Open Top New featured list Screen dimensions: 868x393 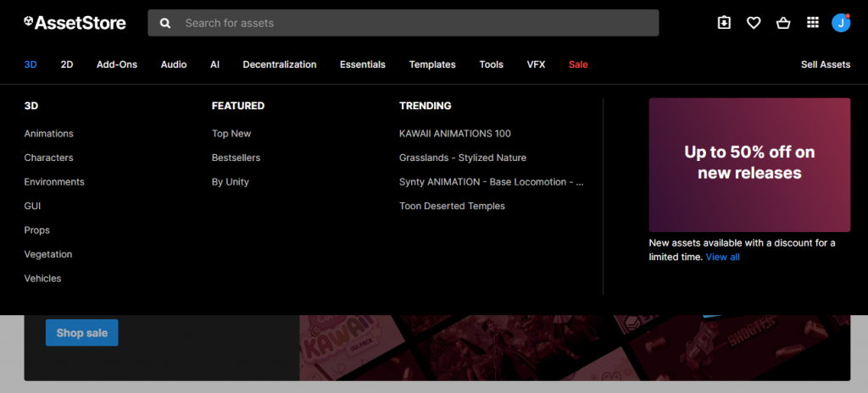pyautogui.click(x=231, y=134)
